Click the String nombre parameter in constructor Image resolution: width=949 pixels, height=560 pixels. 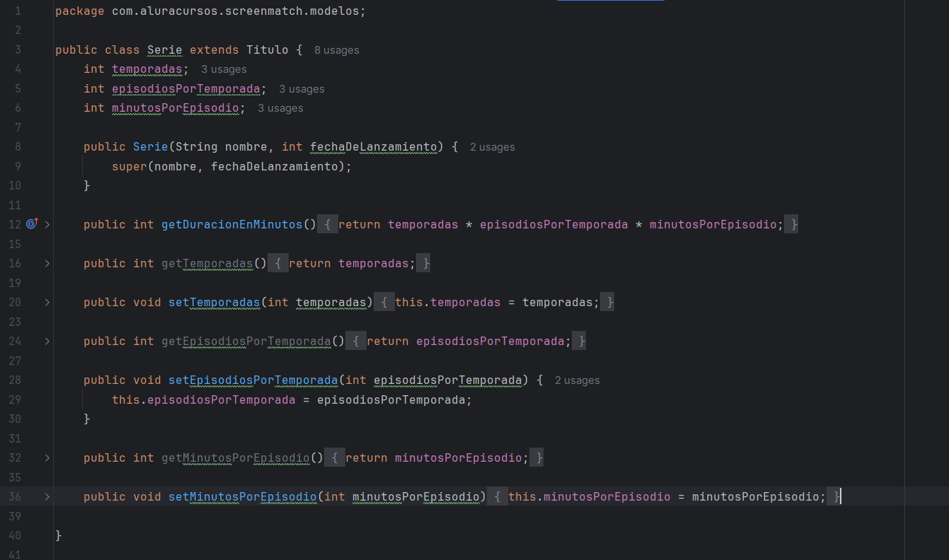click(x=222, y=146)
